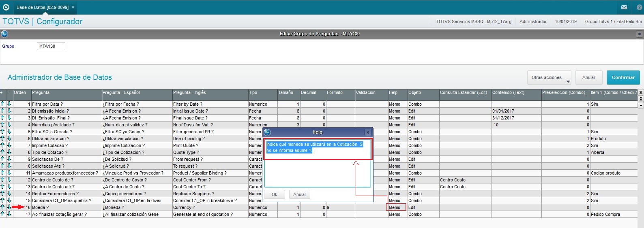Move down the Imprime Cotacao row
Screen dimensions: 644x228
pos(9,145)
